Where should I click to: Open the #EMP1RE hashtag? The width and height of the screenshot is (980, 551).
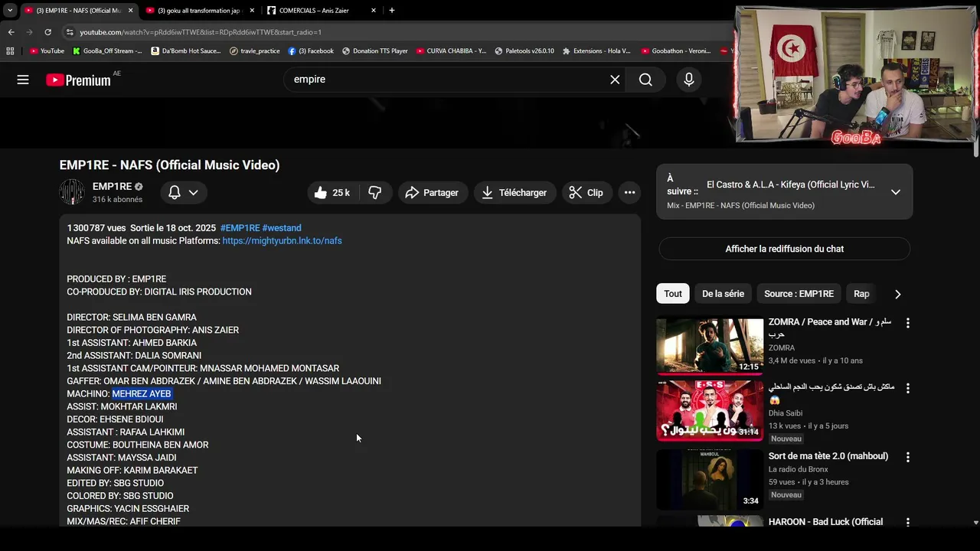[x=240, y=228]
